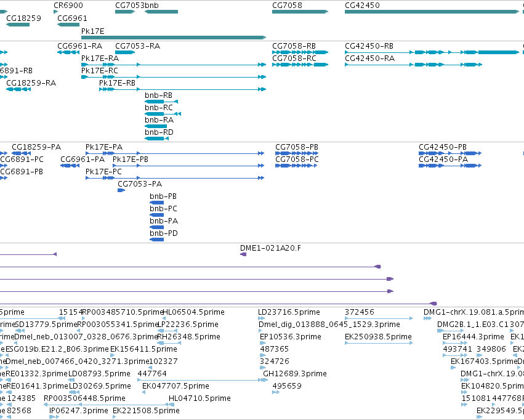This screenshot has width=524, height=420.
Task: Select the bnb-RA transcript
Action: (156, 126)
